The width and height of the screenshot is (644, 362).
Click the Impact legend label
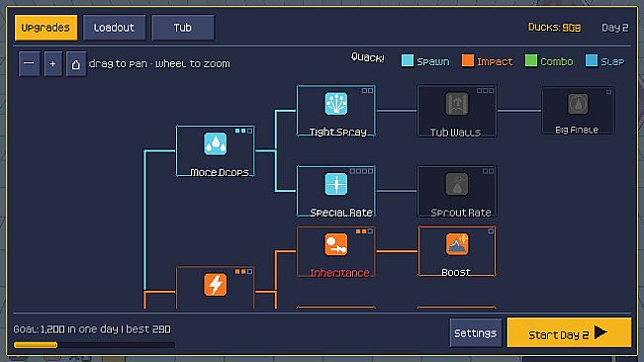(x=495, y=61)
